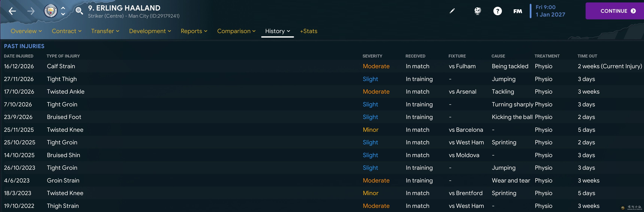Click the pencil edit icon
Image resolution: width=644 pixels, height=212 pixels.
[x=452, y=11]
